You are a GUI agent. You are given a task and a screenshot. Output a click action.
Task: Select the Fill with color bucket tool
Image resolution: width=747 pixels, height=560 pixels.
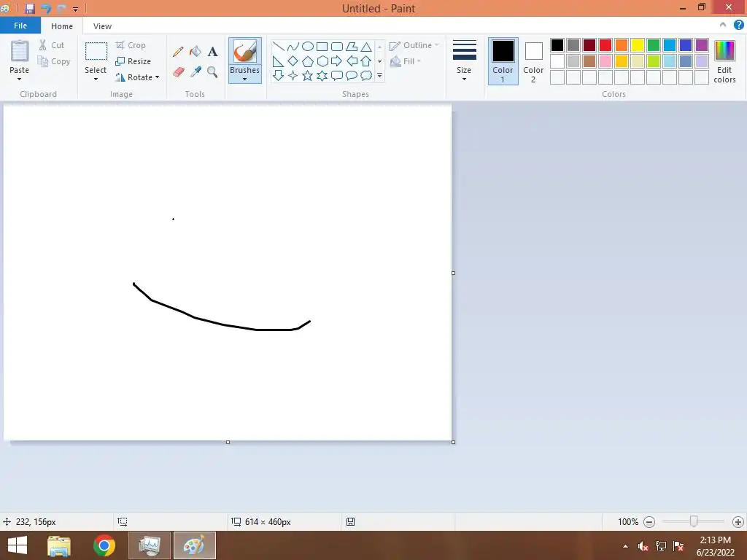196,52
